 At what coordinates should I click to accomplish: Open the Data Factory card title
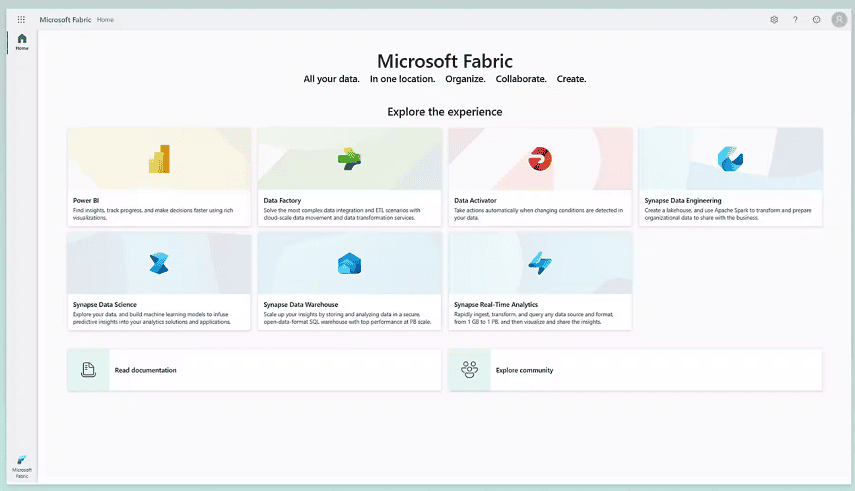click(282, 200)
